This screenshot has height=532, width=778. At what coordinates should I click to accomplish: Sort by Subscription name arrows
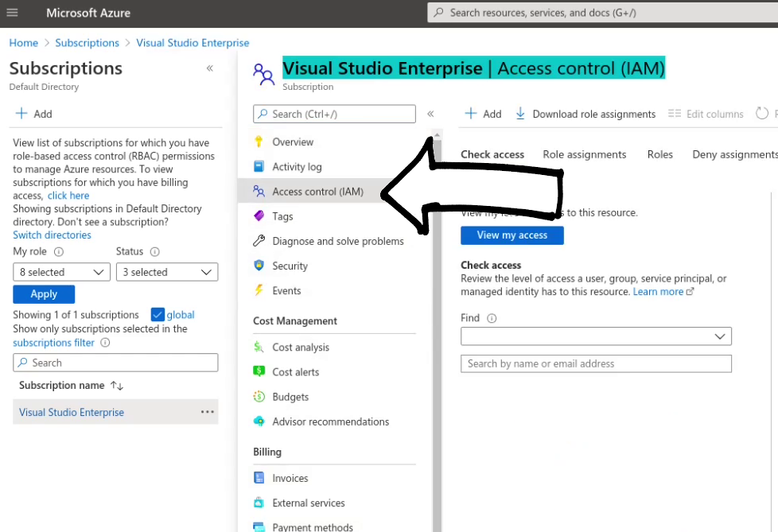(x=117, y=386)
